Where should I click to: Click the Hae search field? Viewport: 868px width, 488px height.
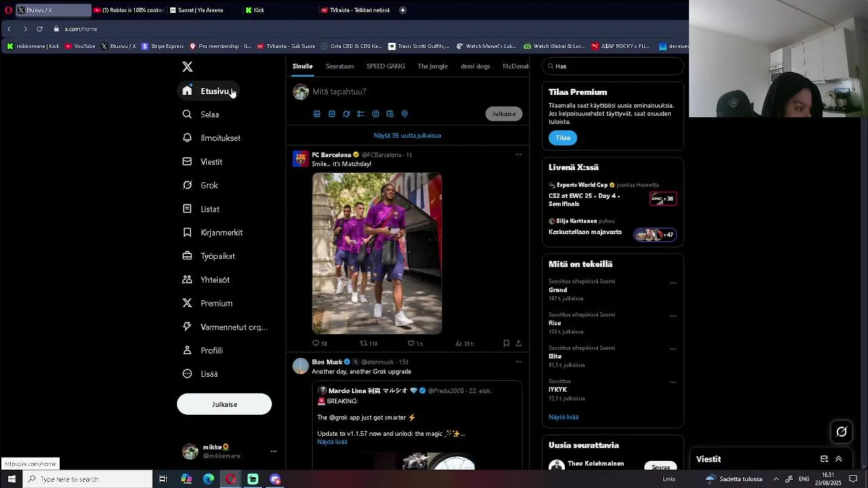pyautogui.click(x=613, y=66)
